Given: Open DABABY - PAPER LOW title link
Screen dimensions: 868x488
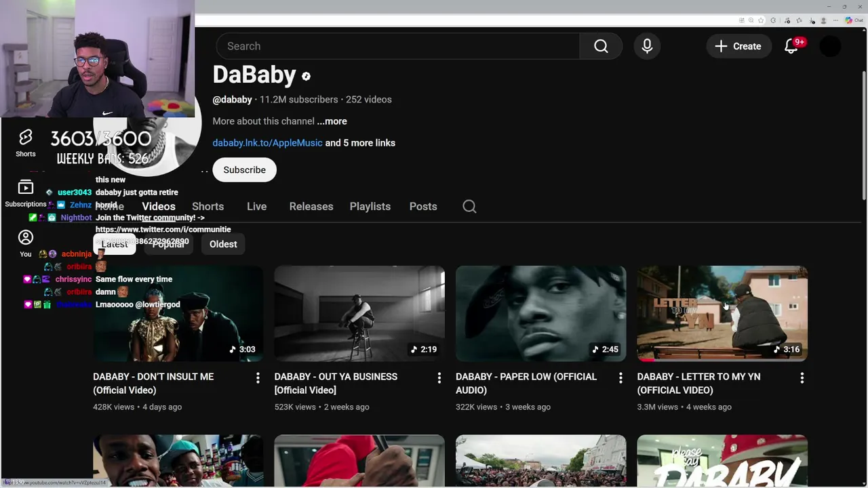Looking at the screenshot, I should click(526, 384).
